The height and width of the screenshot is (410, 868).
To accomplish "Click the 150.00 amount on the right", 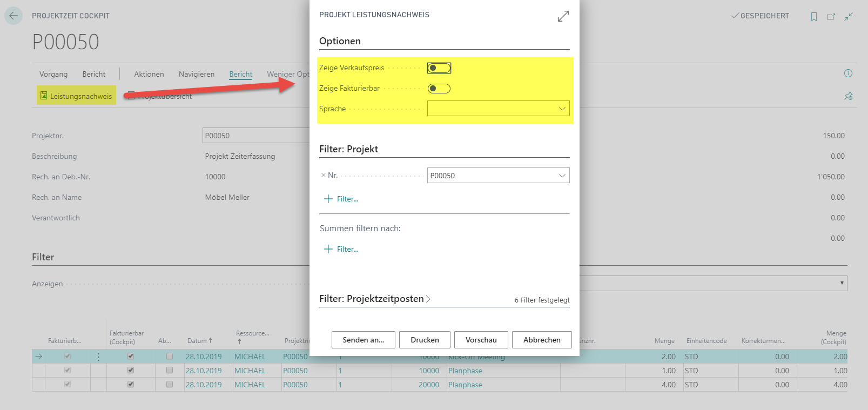I will pos(834,136).
